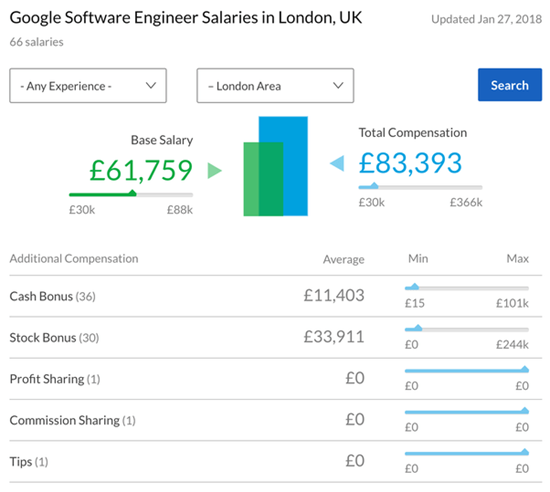This screenshot has height=492, width=550.
Task: Click the blue total compensation chart bar
Action: click(x=283, y=166)
